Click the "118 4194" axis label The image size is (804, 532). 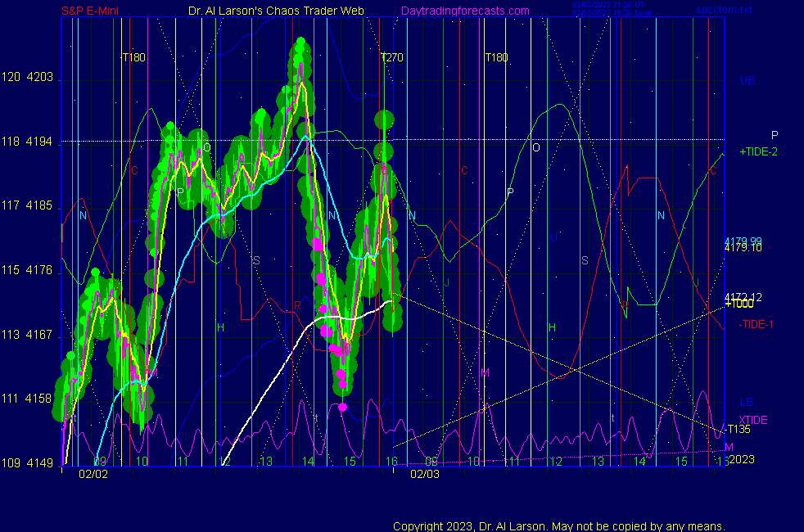[27, 142]
